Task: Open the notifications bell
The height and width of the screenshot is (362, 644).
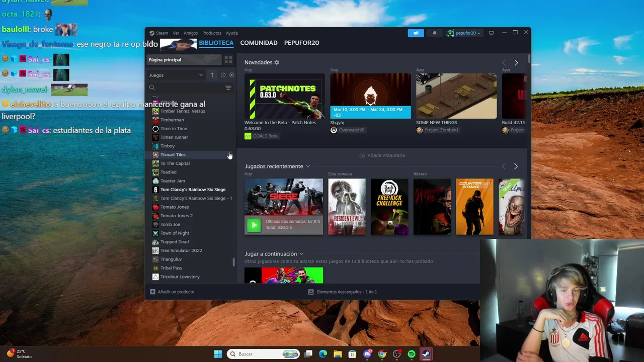Action: tap(435, 33)
